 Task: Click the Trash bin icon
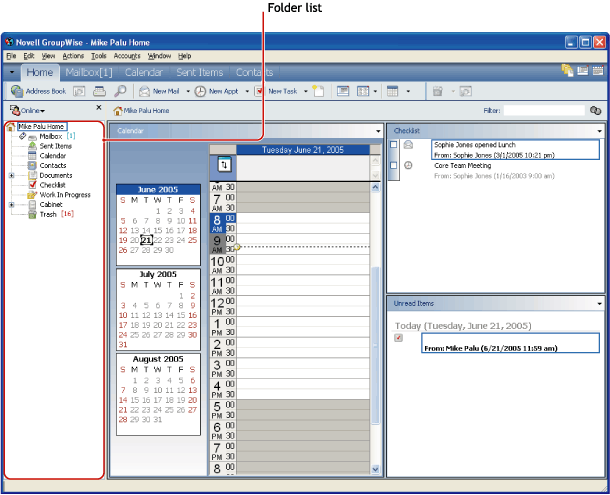(32, 214)
